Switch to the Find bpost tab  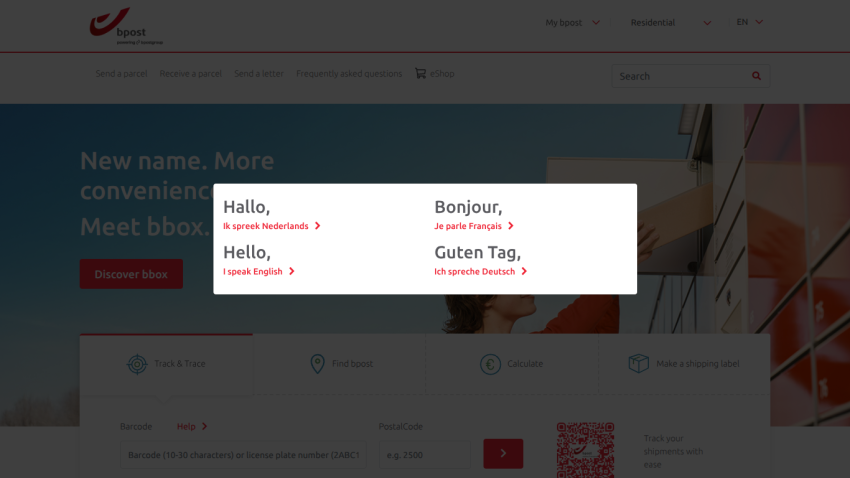tap(339, 364)
